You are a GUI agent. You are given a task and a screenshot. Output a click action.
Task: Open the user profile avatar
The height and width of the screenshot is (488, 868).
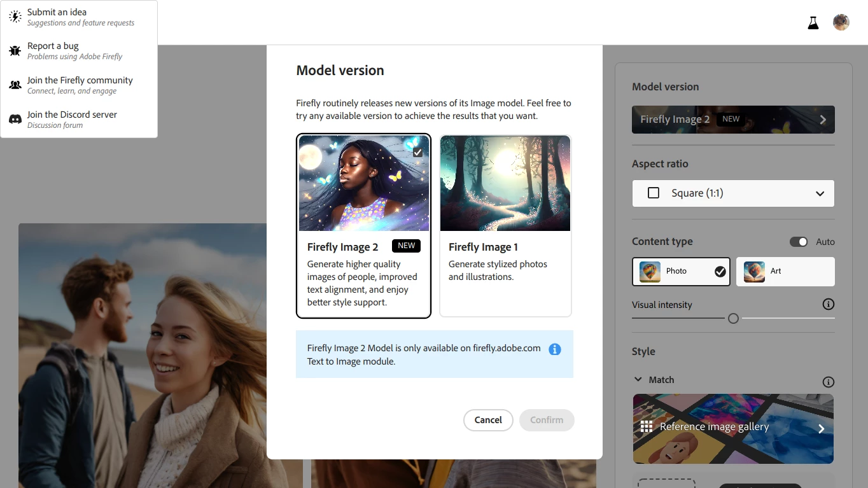pyautogui.click(x=841, y=22)
